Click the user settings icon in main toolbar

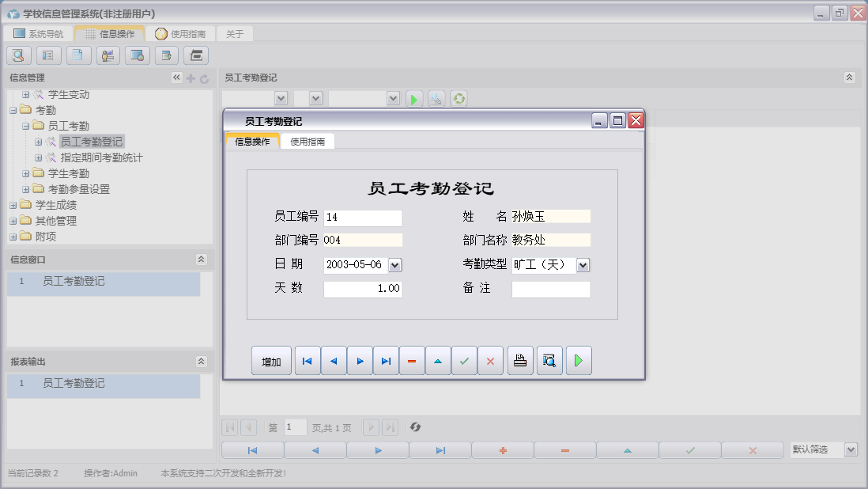point(108,55)
